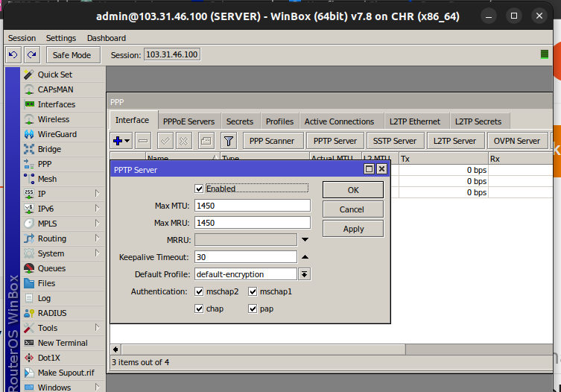Select Make Supout.rif in the sidebar
This screenshot has width=561, height=392.
[63, 373]
